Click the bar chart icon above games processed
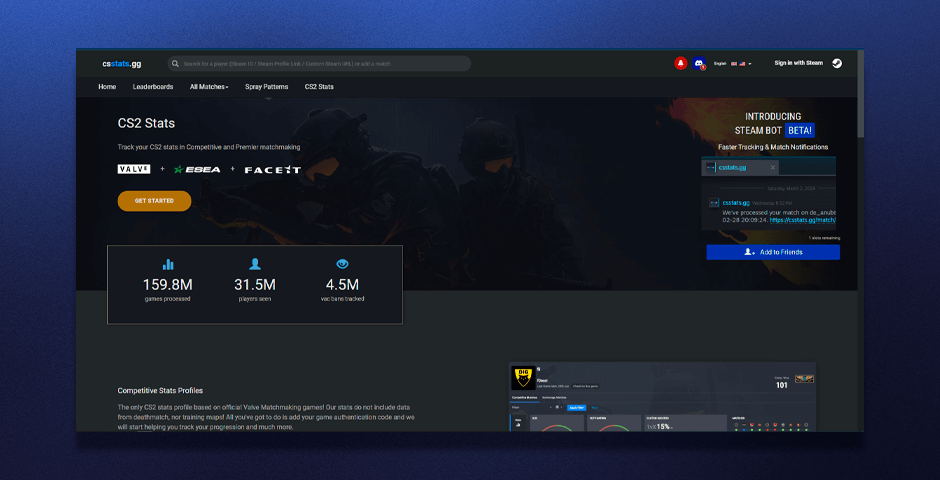This screenshot has width=940, height=480. (168, 264)
